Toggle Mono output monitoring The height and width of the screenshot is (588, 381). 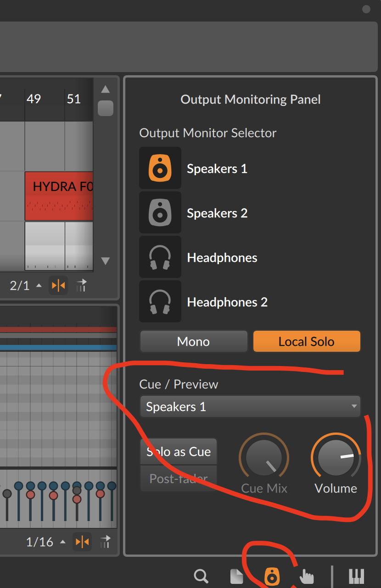tap(194, 342)
